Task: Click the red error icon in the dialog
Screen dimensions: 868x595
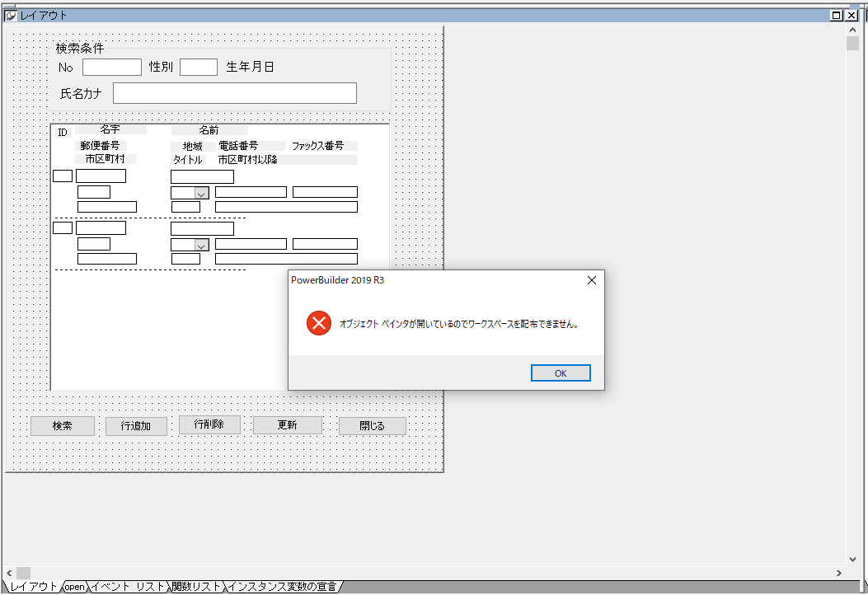Action: 318,324
